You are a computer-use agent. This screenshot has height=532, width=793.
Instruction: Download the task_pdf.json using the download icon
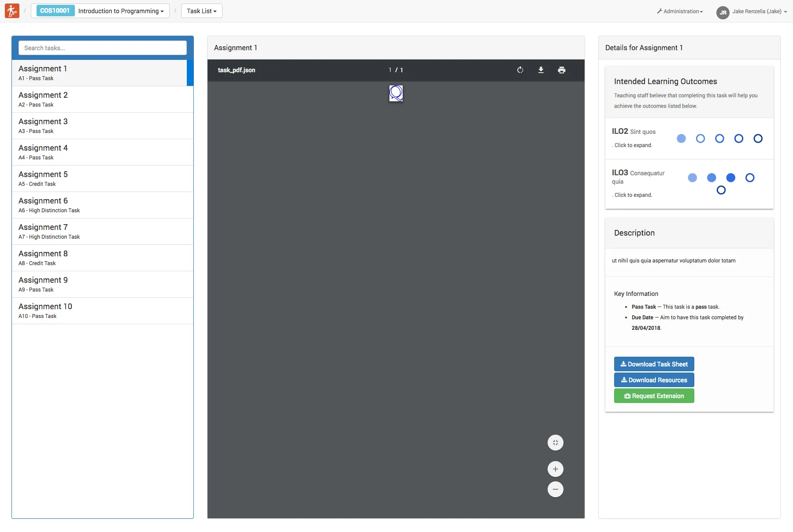541,70
